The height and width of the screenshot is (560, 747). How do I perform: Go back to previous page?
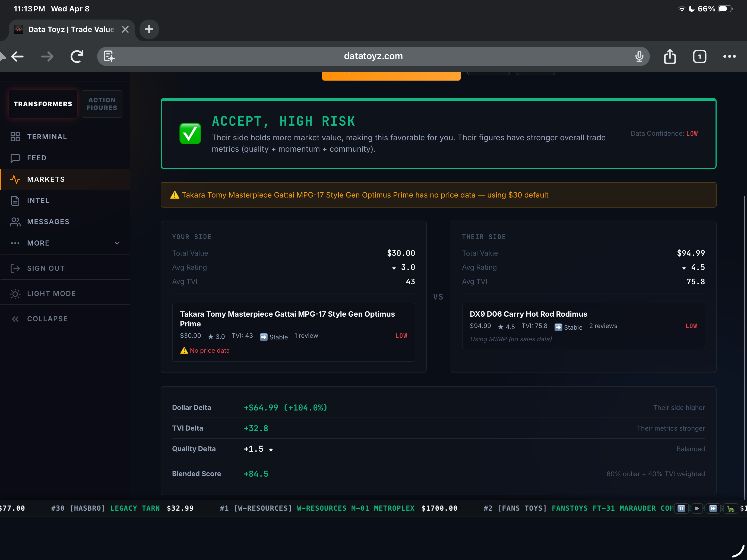point(17,56)
